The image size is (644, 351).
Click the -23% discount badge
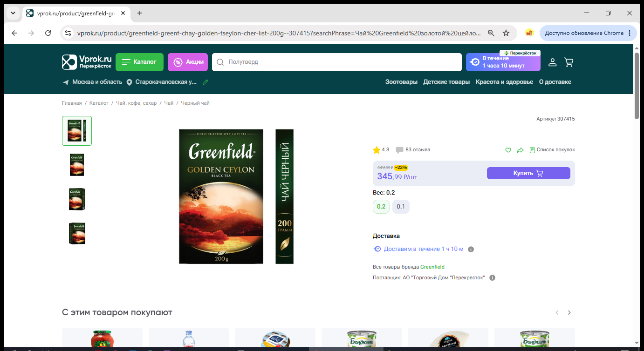click(x=401, y=168)
